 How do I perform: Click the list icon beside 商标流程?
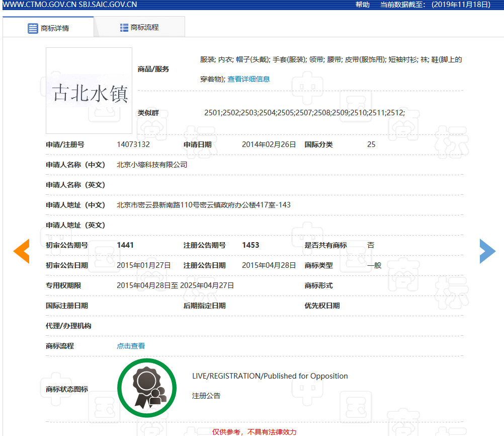click(124, 28)
